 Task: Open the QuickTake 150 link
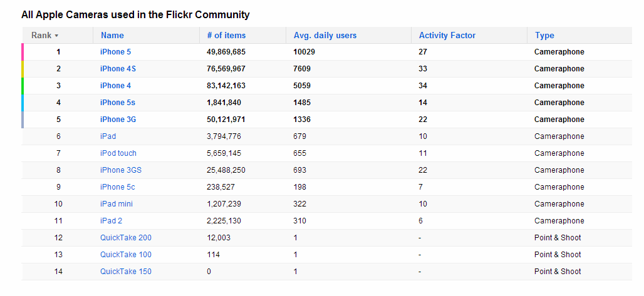(x=126, y=272)
